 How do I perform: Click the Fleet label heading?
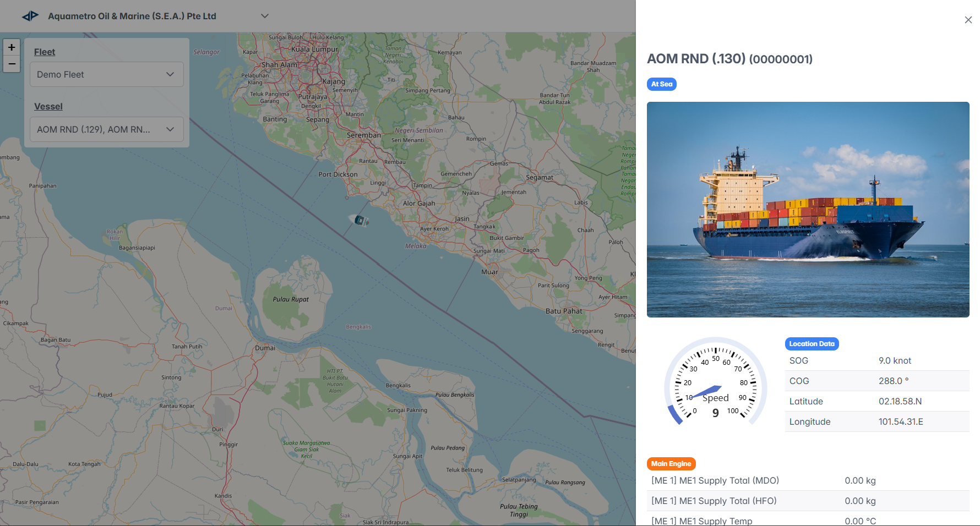pos(45,52)
